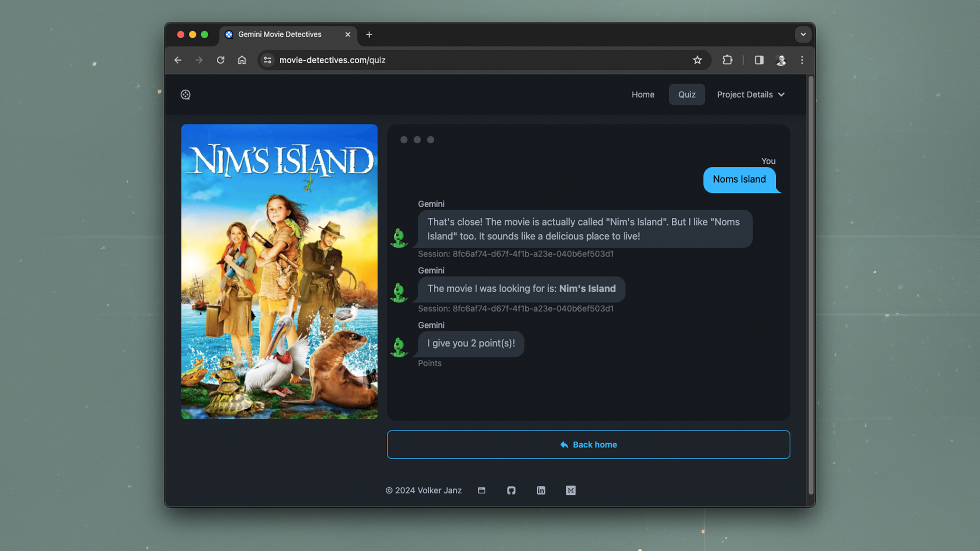The image size is (980, 551).
Task: Open the LinkedIn footer icon
Action: click(541, 490)
